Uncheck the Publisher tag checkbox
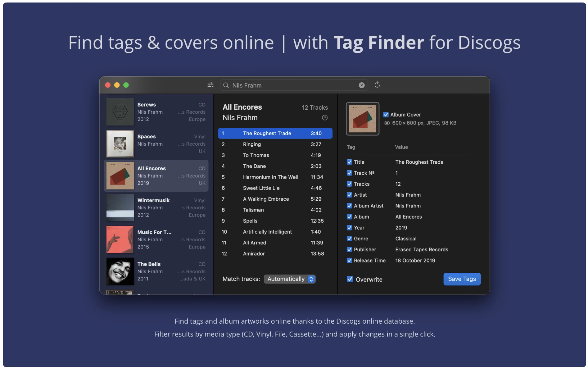588x369 pixels. point(349,249)
